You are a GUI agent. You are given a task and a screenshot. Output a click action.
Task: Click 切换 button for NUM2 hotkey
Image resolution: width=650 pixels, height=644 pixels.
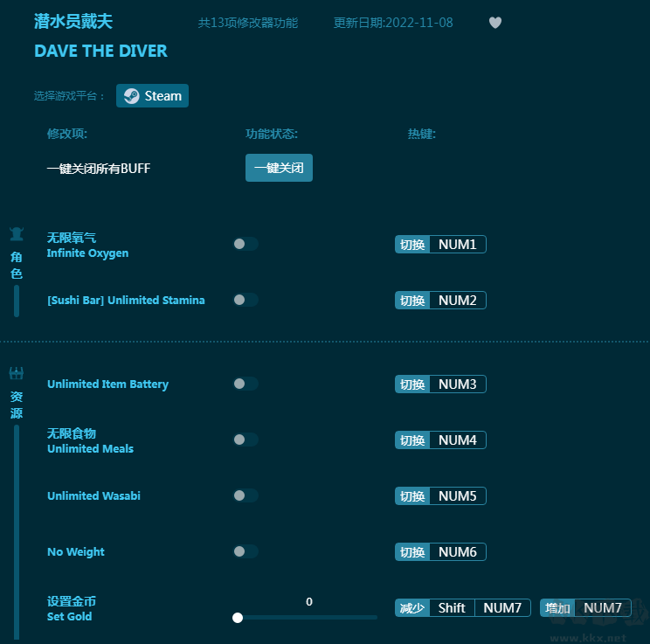[412, 301]
